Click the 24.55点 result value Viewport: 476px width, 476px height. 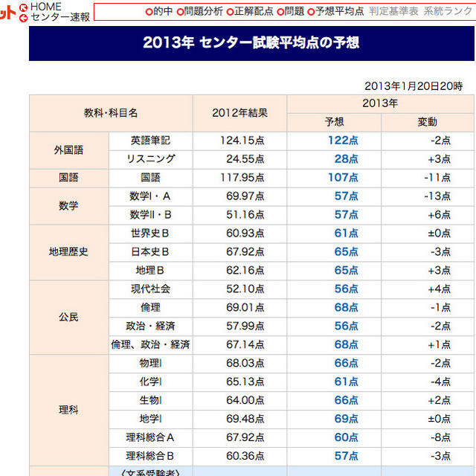[245, 159]
